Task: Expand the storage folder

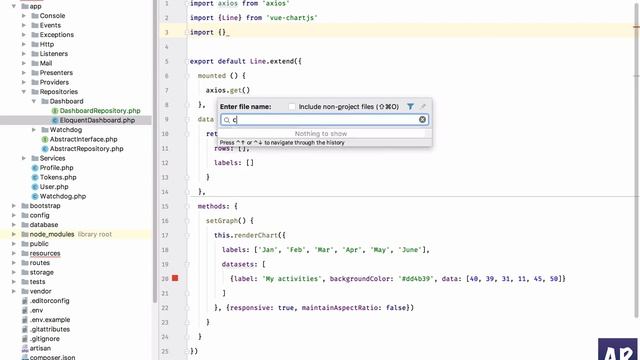Action: pyautogui.click(x=14, y=272)
